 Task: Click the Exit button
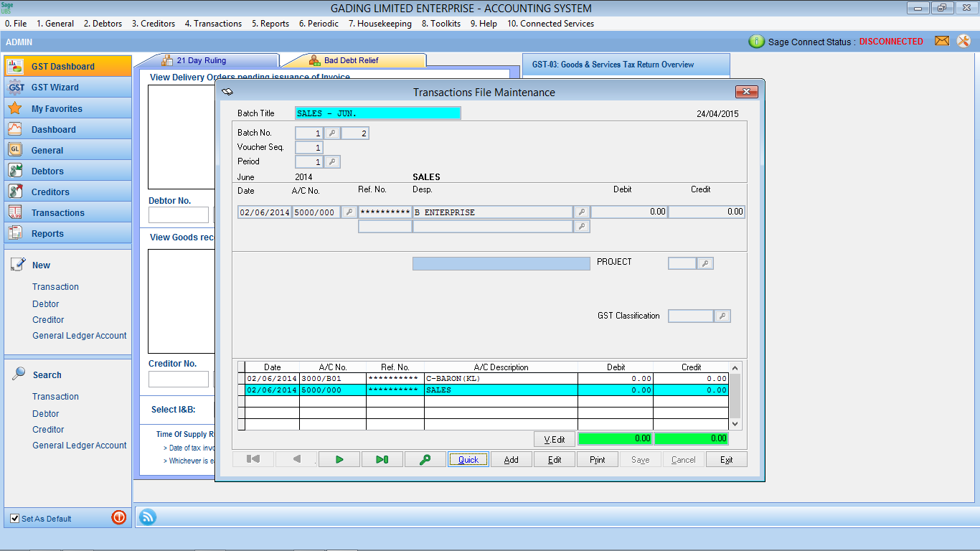click(x=727, y=459)
